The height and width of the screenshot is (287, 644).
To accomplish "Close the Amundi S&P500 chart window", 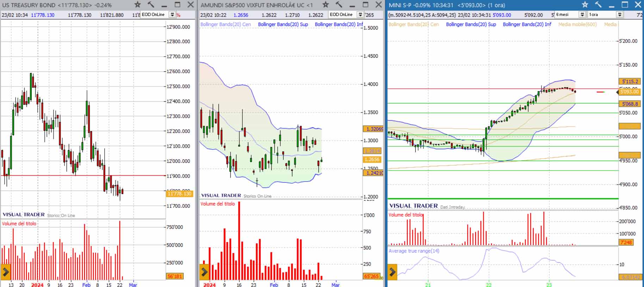I will pyautogui.click(x=379, y=5).
